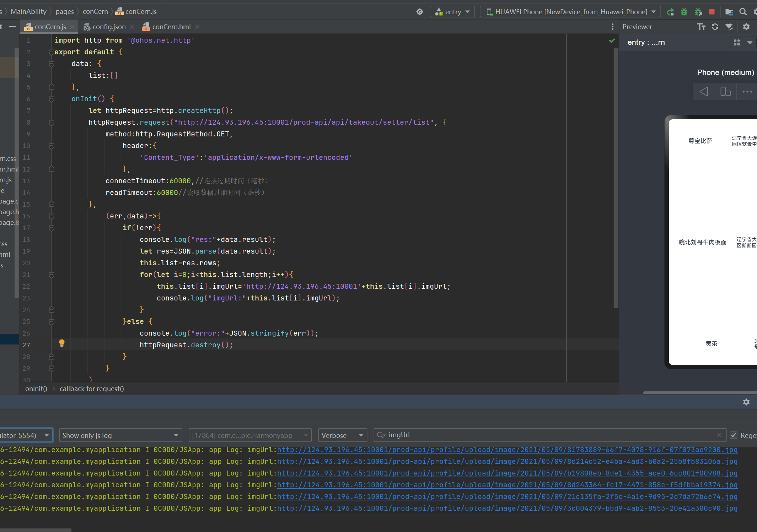The width and height of the screenshot is (757, 532).
Task: Open the log link ending 81783889...9200.jpg
Action: 507,450
